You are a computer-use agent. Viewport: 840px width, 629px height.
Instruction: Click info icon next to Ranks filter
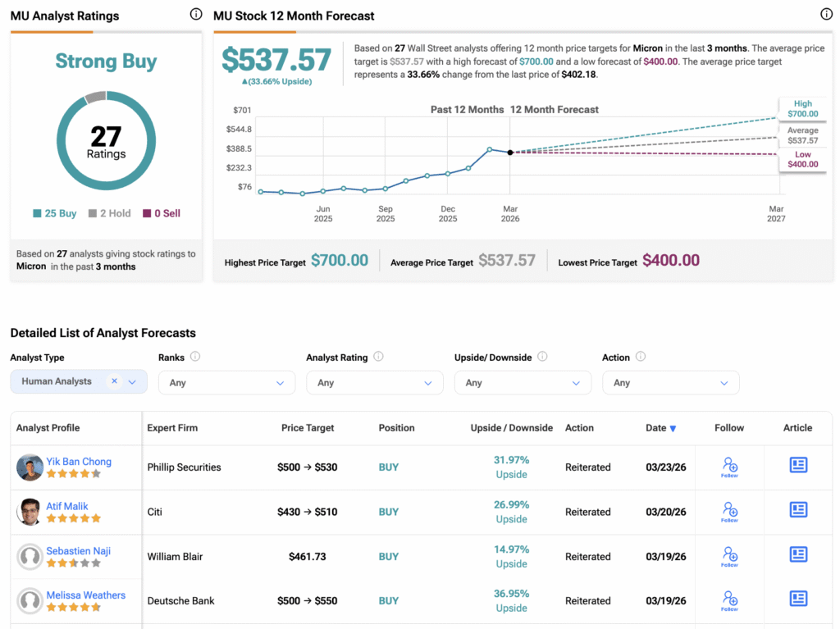195,357
